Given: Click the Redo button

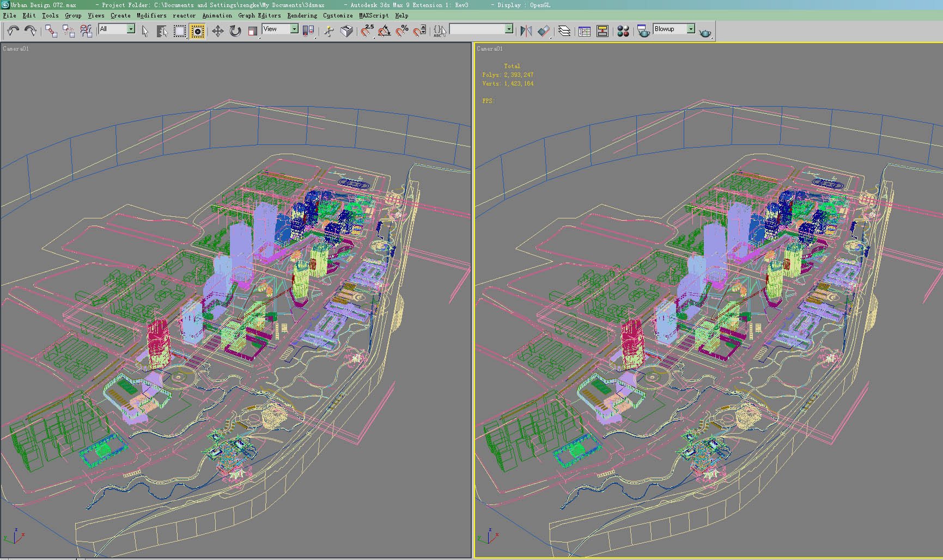Looking at the screenshot, I should tap(31, 31).
